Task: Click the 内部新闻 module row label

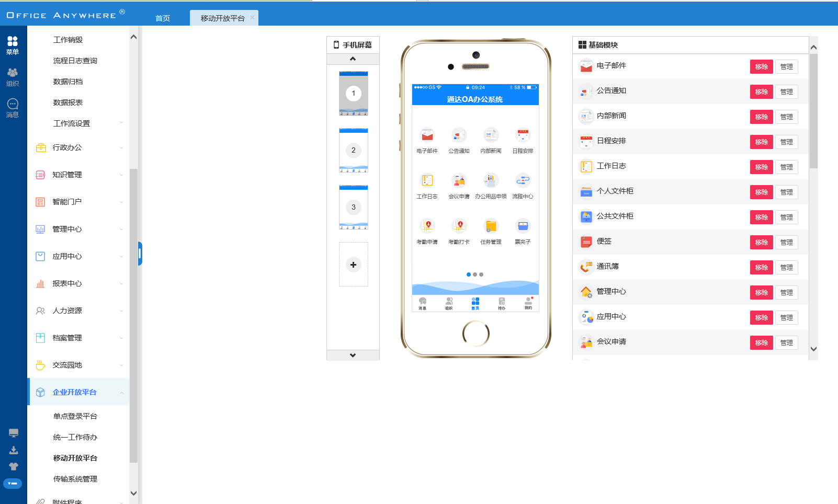Action: point(611,116)
